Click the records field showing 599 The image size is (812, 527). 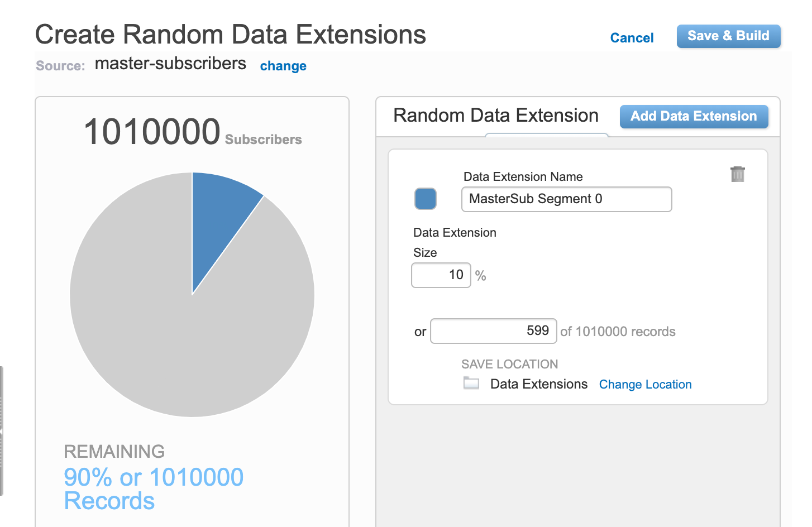click(x=493, y=331)
